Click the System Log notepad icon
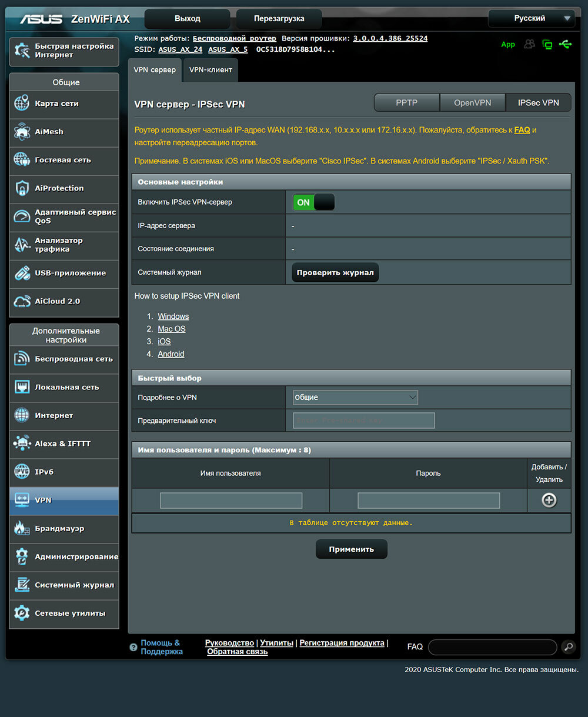This screenshot has height=717, width=588. (x=22, y=585)
